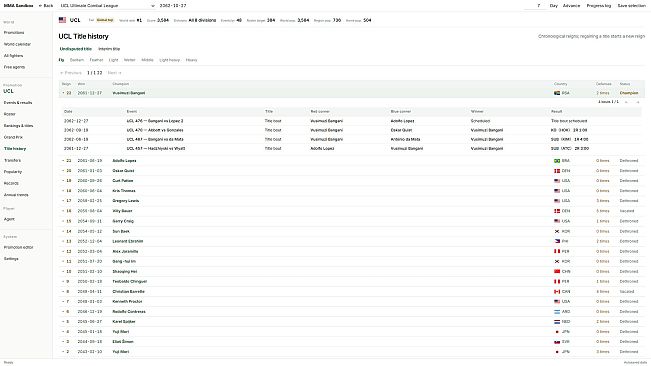Click the USA flag beside UCL header
Screen dimensions: 651x366
pos(62,20)
